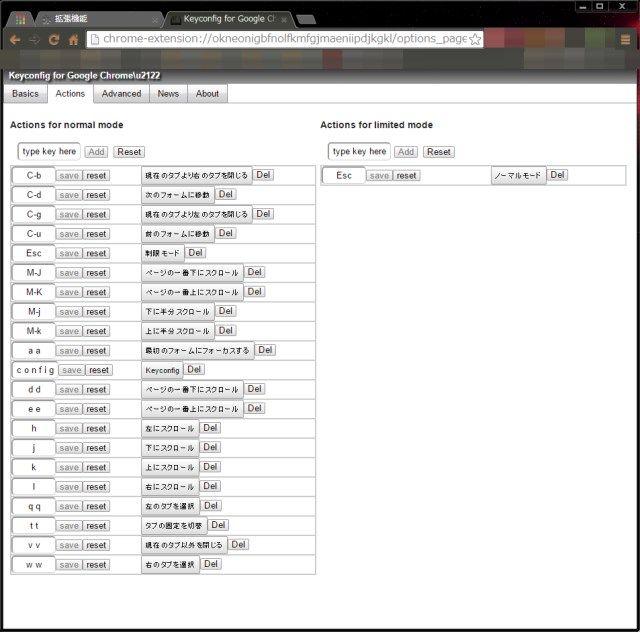
Task: Open 制限モード dropdown in normal Esc row
Action: pos(162,254)
